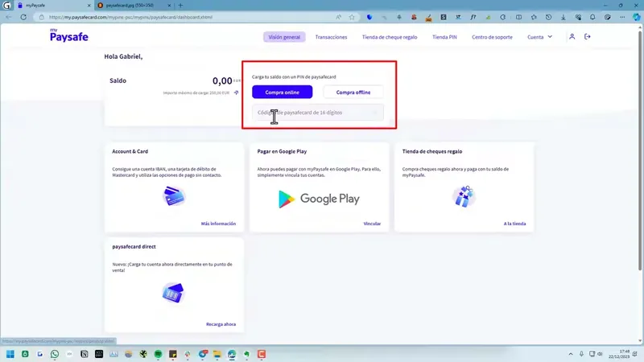The height and width of the screenshot is (362, 644).
Task: Show hidden system tray icons
Action: click(571, 354)
